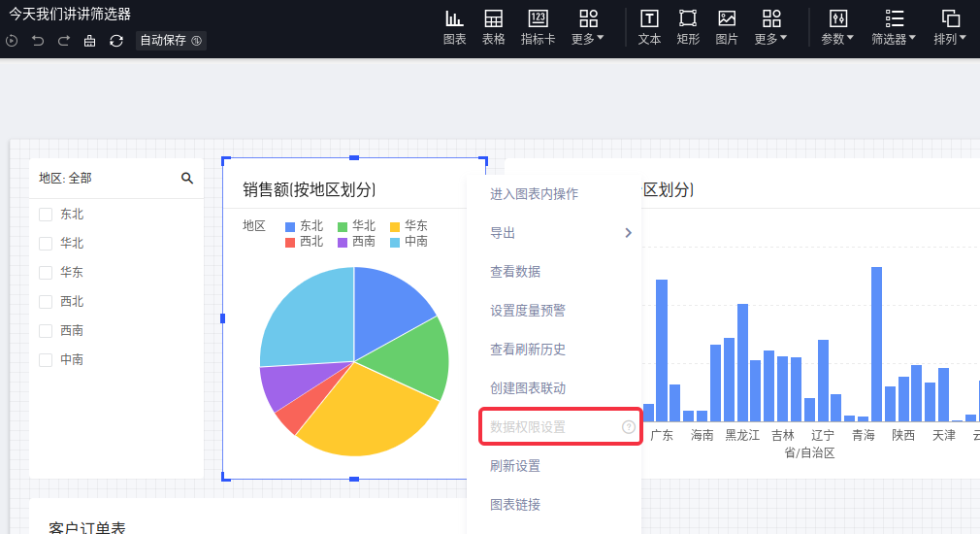
Task: Open search in the 地区 filter
Action: click(x=187, y=179)
